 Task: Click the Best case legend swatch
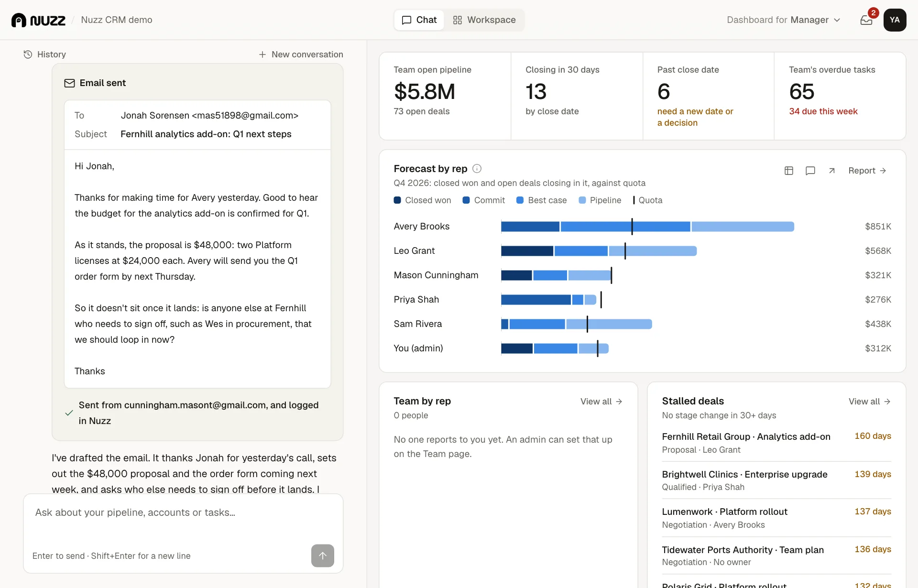520,200
